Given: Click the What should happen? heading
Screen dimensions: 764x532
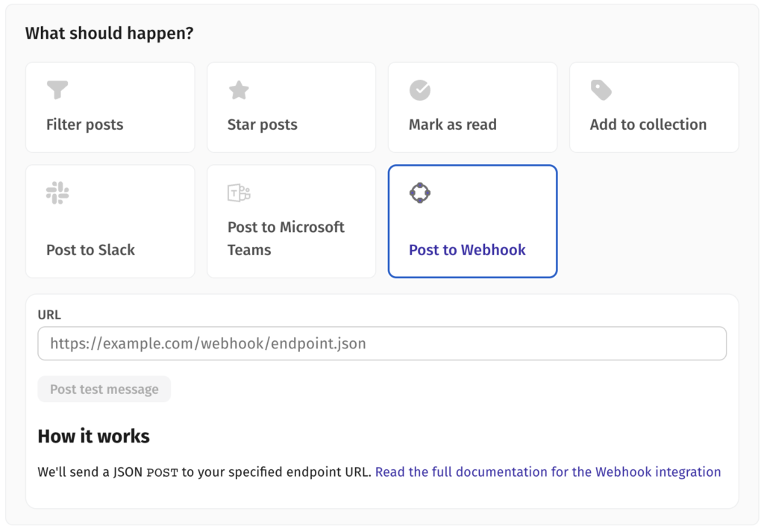Looking at the screenshot, I should 109,33.
